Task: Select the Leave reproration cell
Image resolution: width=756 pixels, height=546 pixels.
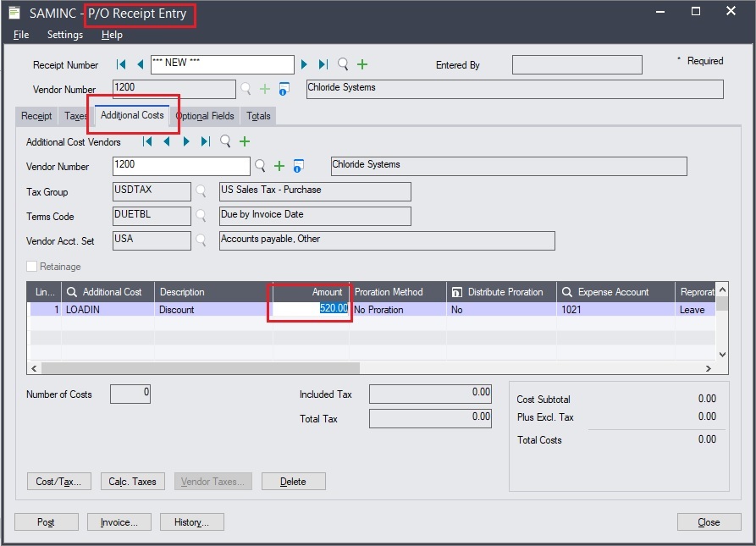Action: pyautogui.click(x=695, y=309)
